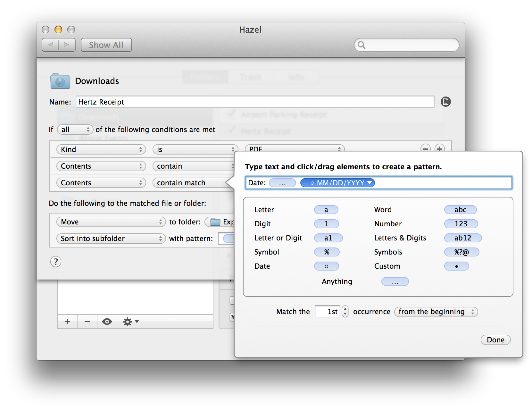
Task: Click the Anything '...' token in the palette
Action: click(395, 281)
